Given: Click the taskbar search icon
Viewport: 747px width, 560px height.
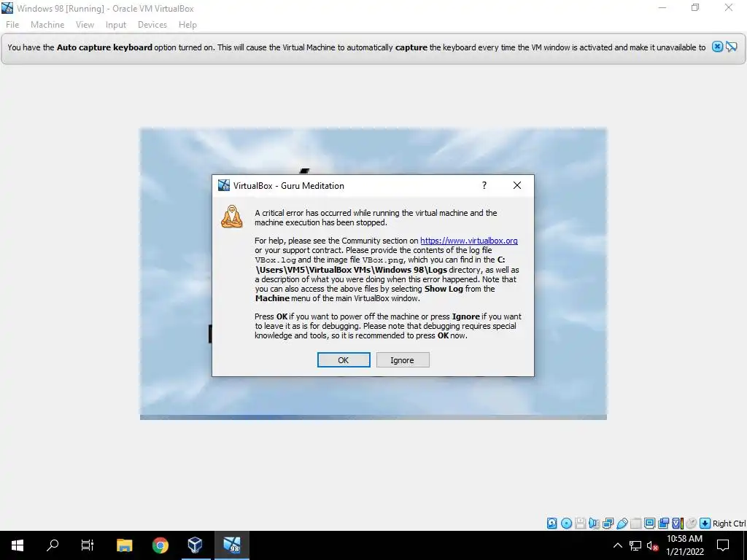Looking at the screenshot, I should pos(53,545).
